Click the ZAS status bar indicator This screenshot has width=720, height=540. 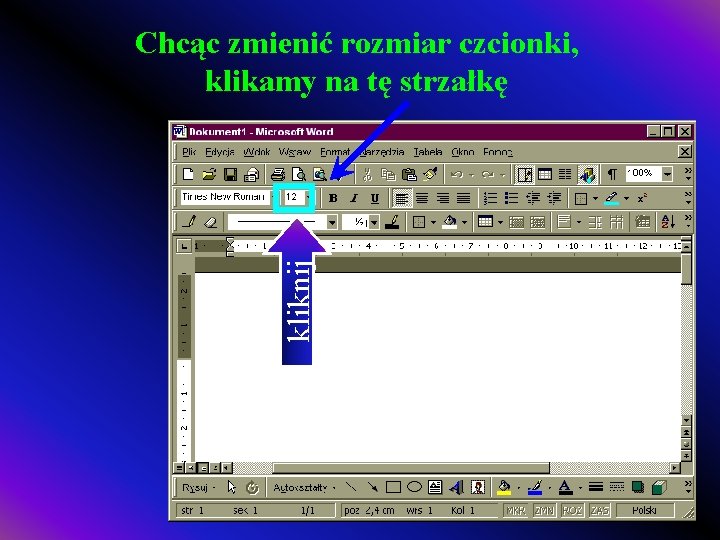600,510
